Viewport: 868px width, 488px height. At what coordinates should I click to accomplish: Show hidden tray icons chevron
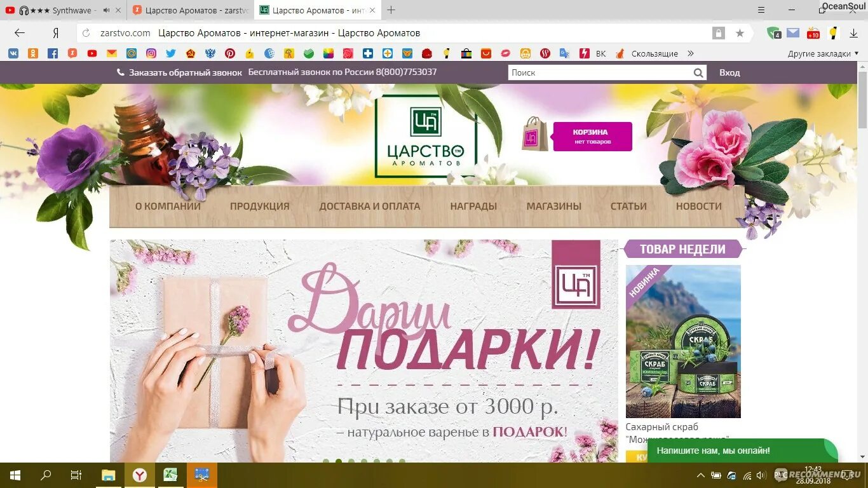pyautogui.click(x=701, y=475)
